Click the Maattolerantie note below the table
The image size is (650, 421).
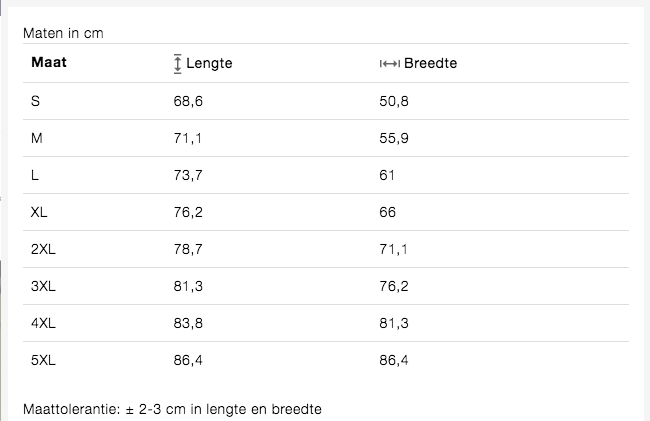click(172, 409)
